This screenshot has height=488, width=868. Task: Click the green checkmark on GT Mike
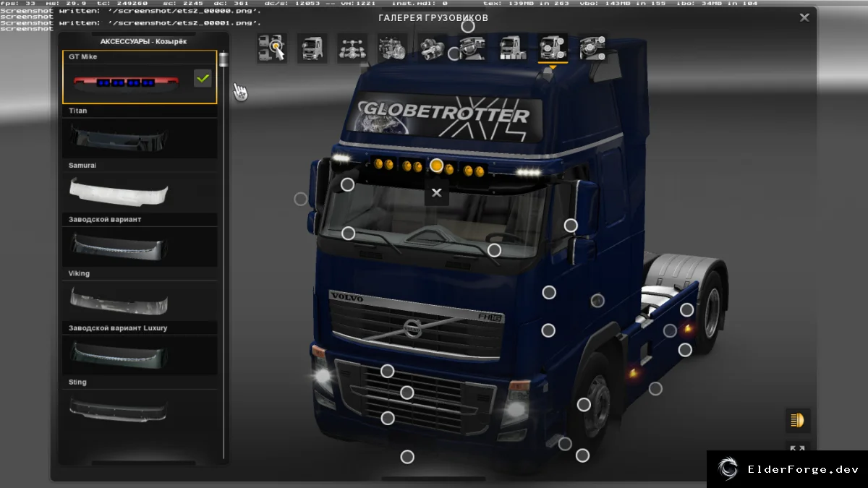(x=203, y=77)
